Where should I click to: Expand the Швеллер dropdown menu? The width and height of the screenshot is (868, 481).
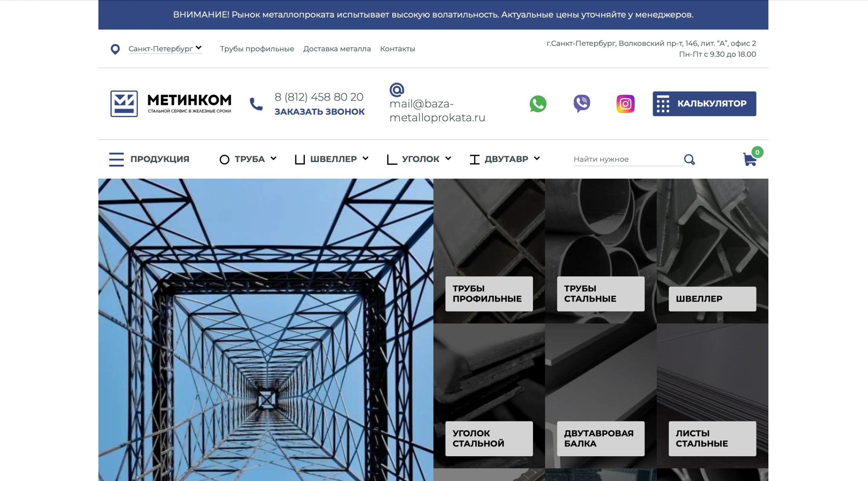[x=332, y=159]
